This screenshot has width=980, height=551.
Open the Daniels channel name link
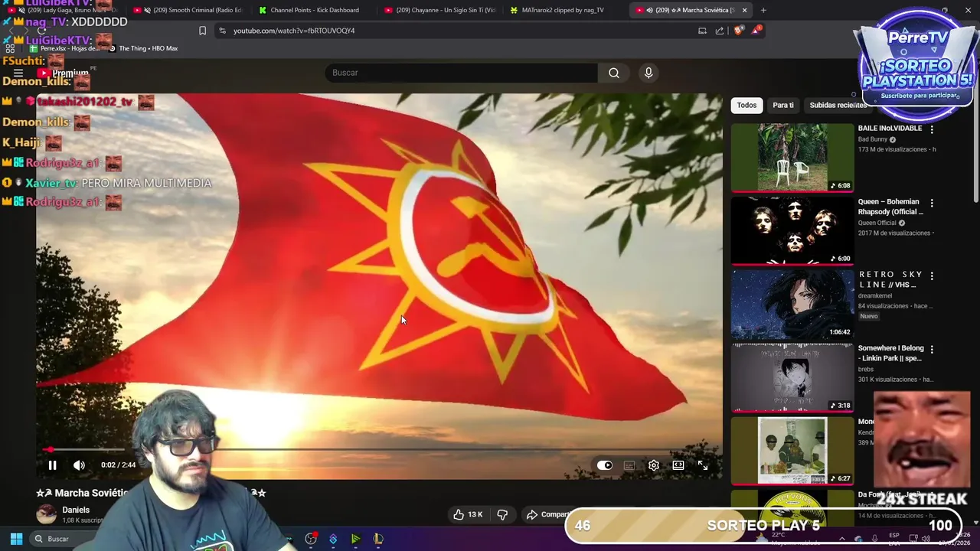[x=76, y=510]
